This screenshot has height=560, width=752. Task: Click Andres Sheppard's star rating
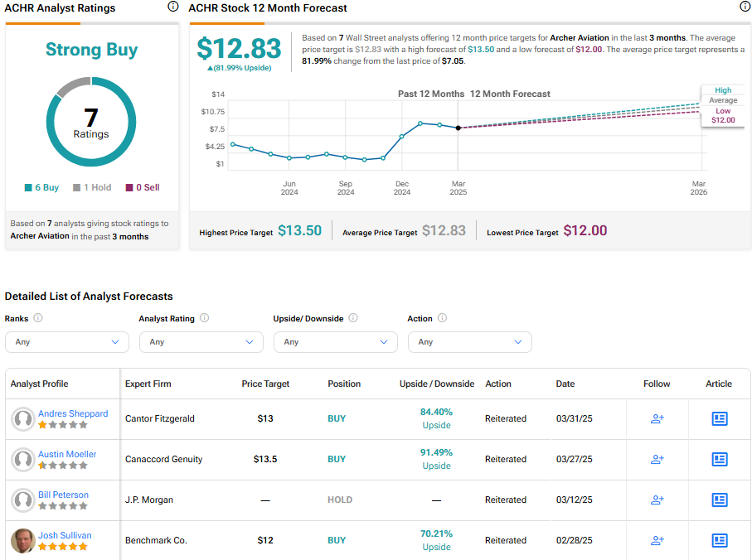(63, 425)
